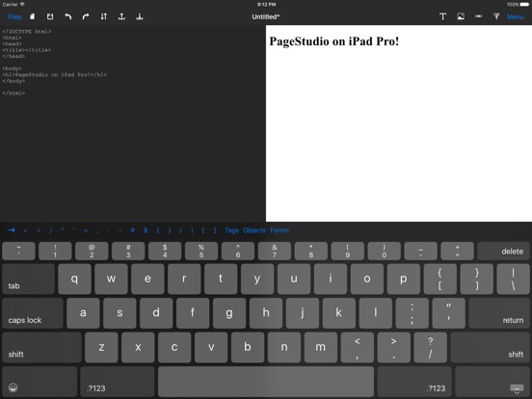Insert hash symbol from shortcut bar

point(133,230)
